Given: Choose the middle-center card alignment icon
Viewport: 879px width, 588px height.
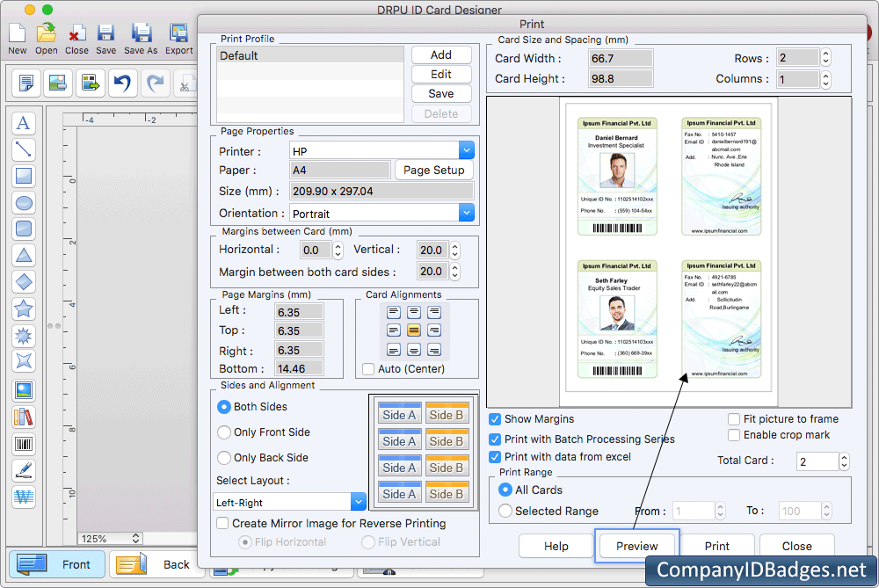Looking at the screenshot, I should point(414,330).
